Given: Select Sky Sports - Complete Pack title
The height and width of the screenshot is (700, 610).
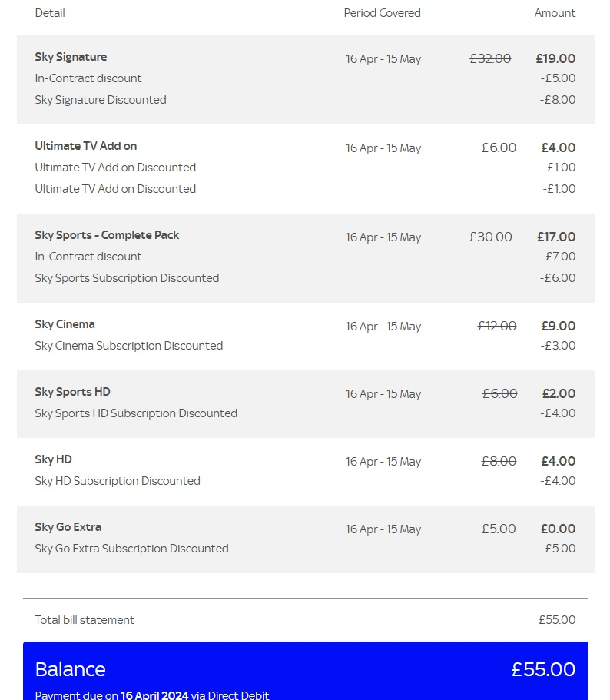Looking at the screenshot, I should coord(107,235).
